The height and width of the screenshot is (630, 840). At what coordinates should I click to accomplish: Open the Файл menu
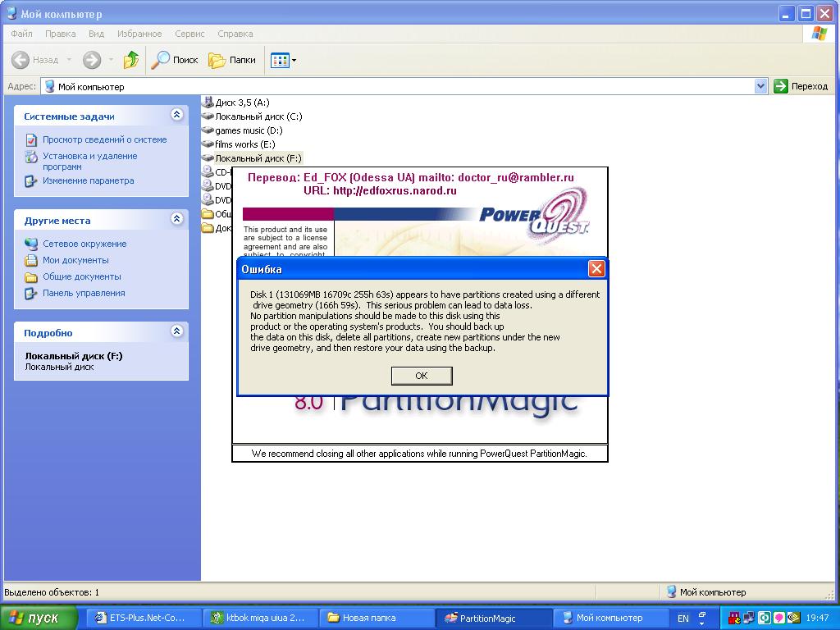click(21, 34)
